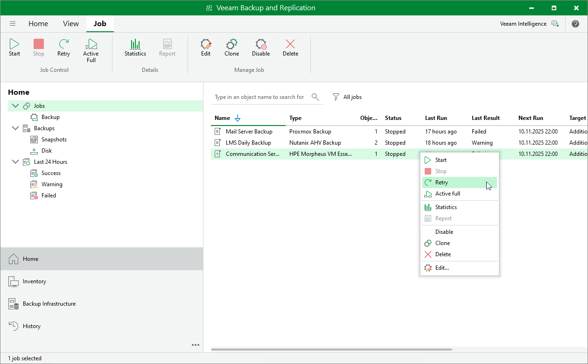Click the Clone job ribbon icon
588x364 pixels.
coord(231,48)
